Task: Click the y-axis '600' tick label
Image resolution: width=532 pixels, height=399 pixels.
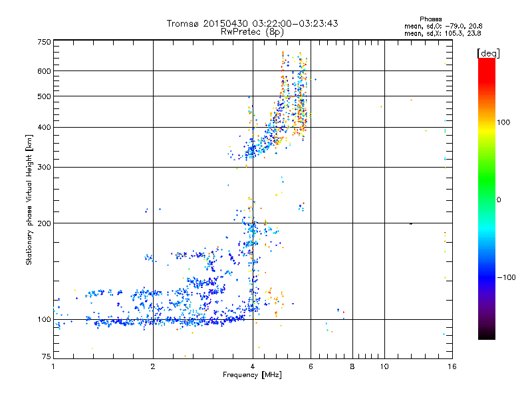Action: click(x=45, y=71)
